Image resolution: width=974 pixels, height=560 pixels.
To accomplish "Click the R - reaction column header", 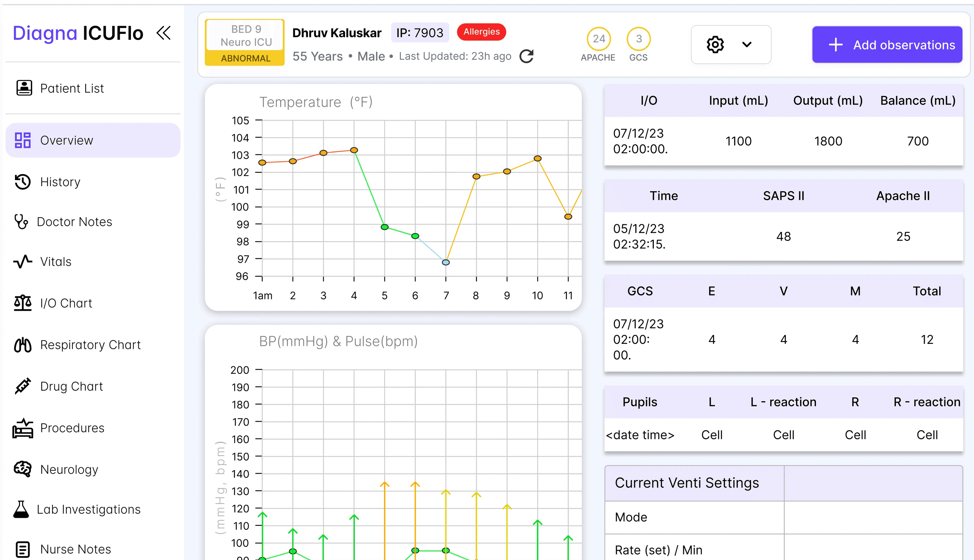I will (x=927, y=402).
